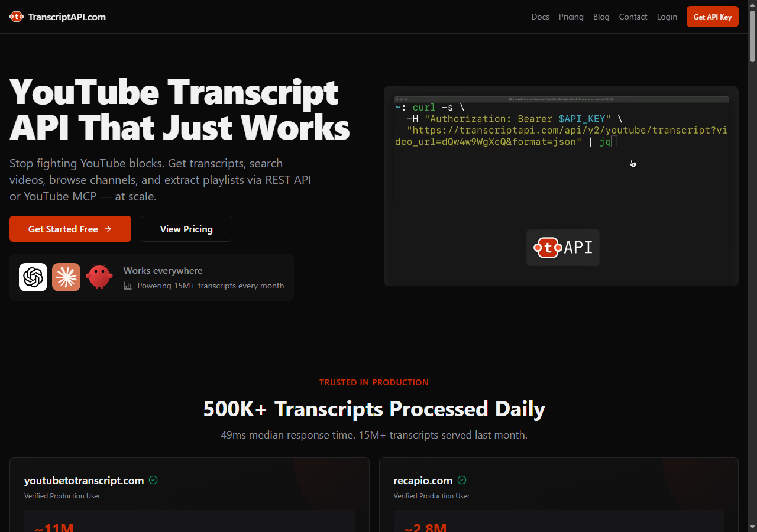
Task: Open the TranscriptAPI.com home link text
Action: (x=67, y=17)
